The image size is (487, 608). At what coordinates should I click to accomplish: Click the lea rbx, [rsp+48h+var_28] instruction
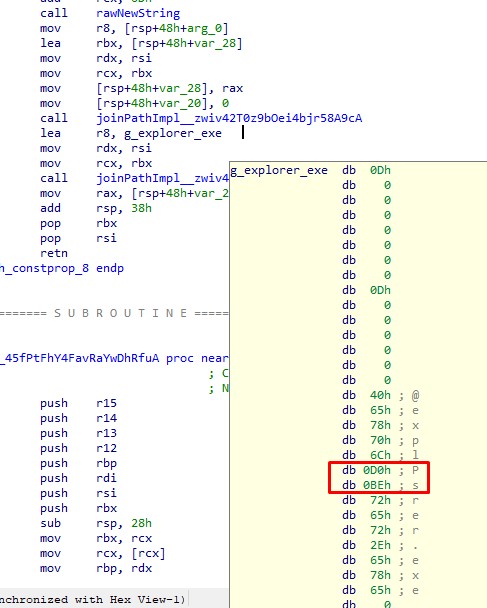pyautogui.click(x=141, y=43)
